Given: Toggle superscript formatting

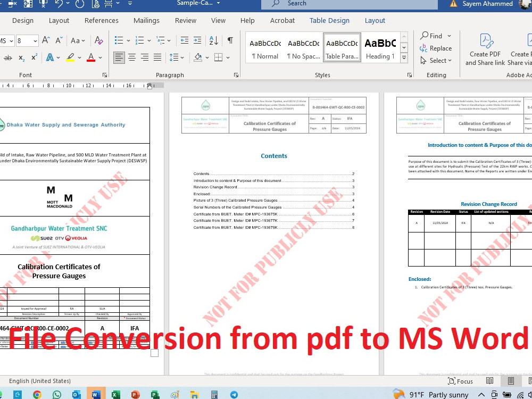Looking at the screenshot, I should 34,57.
